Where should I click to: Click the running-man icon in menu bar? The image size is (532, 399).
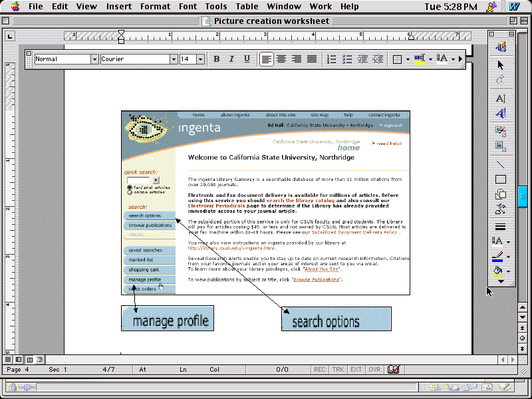(x=491, y=7)
